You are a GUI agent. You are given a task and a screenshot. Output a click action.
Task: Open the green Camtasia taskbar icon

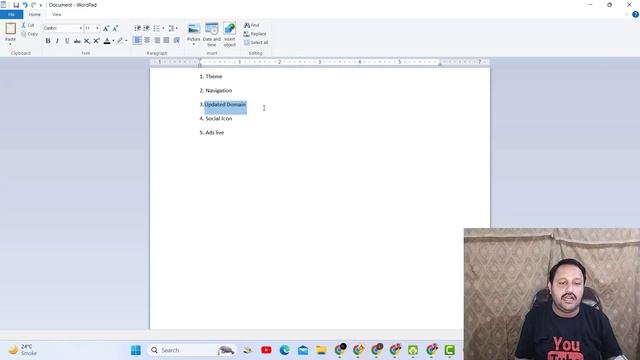click(449, 350)
